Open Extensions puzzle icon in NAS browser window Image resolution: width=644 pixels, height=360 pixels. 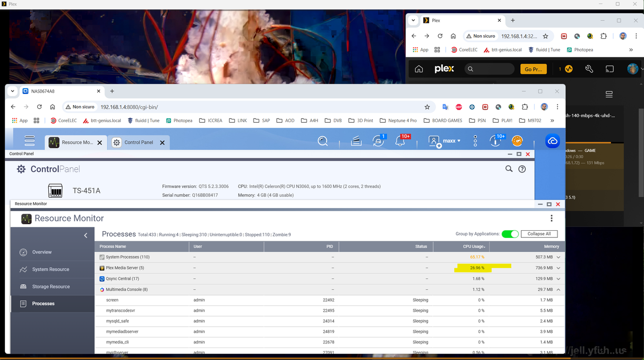[525, 107]
